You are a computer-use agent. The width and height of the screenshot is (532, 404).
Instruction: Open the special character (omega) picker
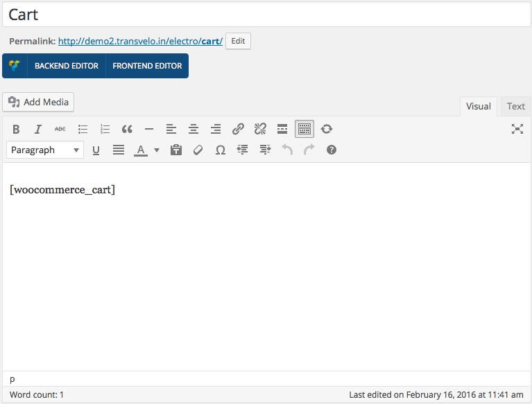click(x=221, y=150)
